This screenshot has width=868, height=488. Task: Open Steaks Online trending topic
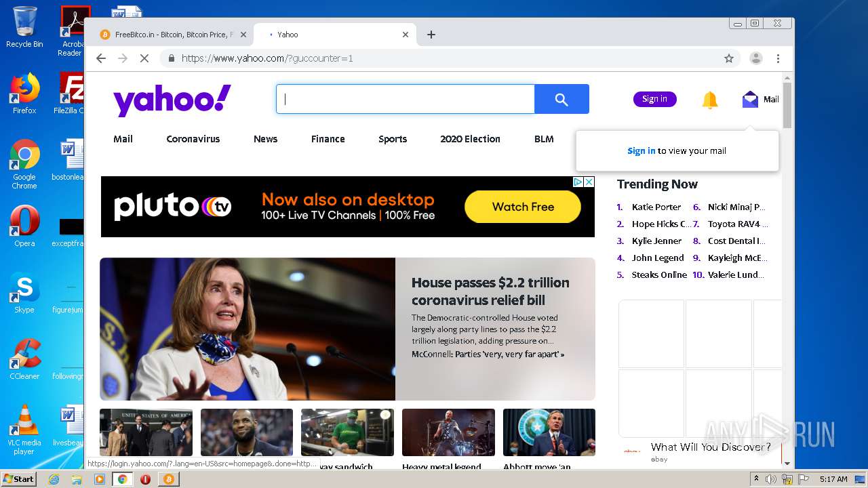click(x=659, y=275)
